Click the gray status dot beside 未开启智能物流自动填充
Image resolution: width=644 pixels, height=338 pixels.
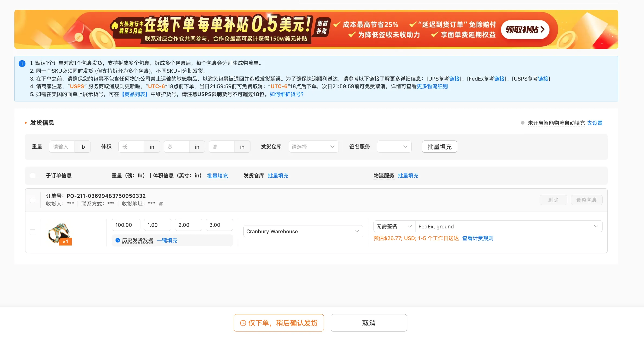(x=523, y=123)
